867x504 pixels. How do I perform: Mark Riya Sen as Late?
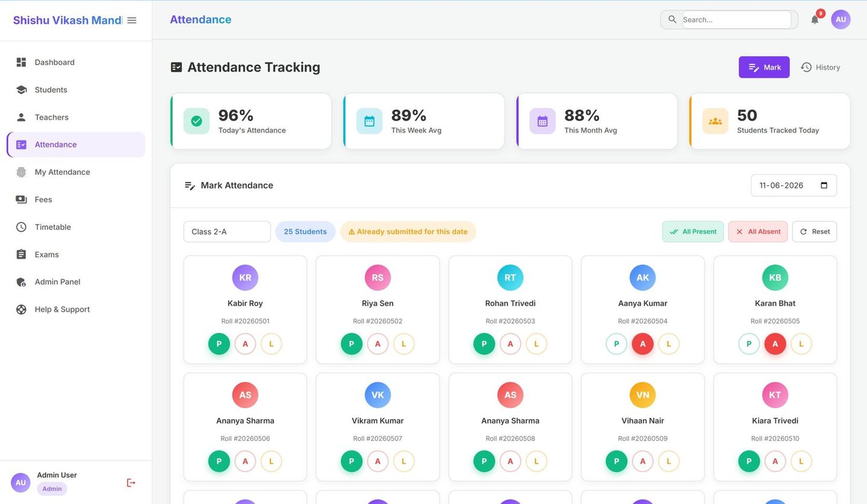coord(404,344)
